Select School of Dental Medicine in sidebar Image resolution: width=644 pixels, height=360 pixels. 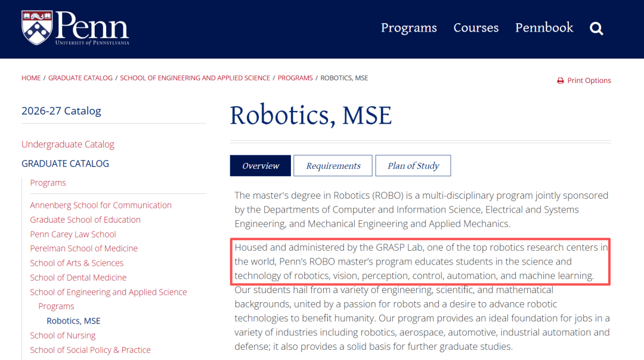[x=78, y=277]
